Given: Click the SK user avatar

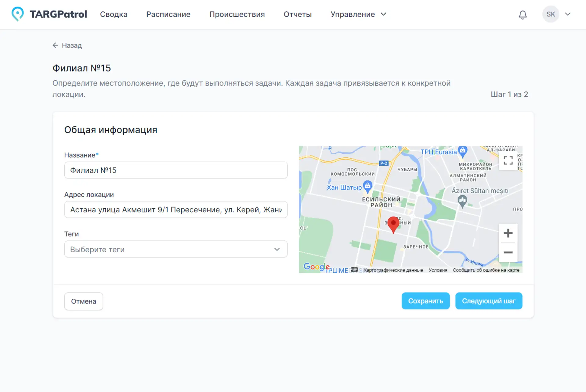Looking at the screenshot, I should (550, 14).
